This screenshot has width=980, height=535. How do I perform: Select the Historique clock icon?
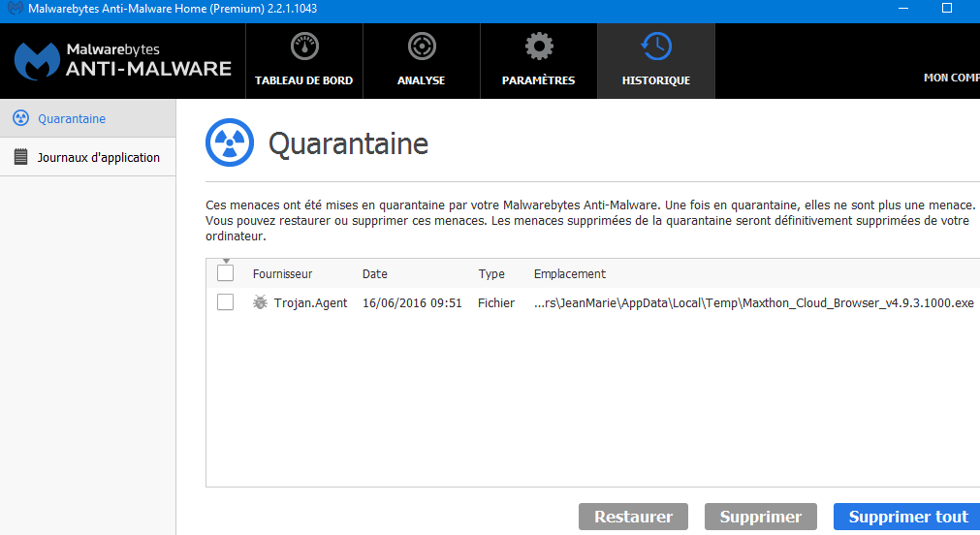click(656, 47)
